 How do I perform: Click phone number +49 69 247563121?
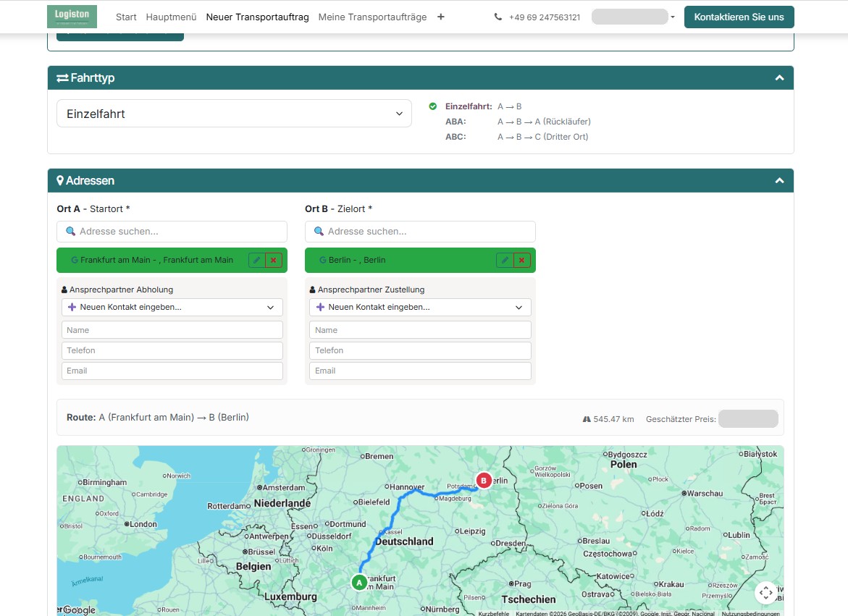click(544, 17)
